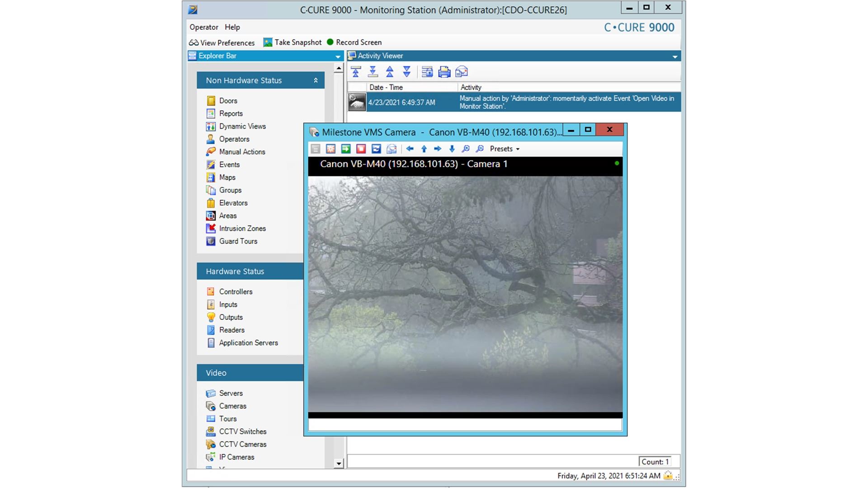Open Servers under Video

(x=225, y=393)
